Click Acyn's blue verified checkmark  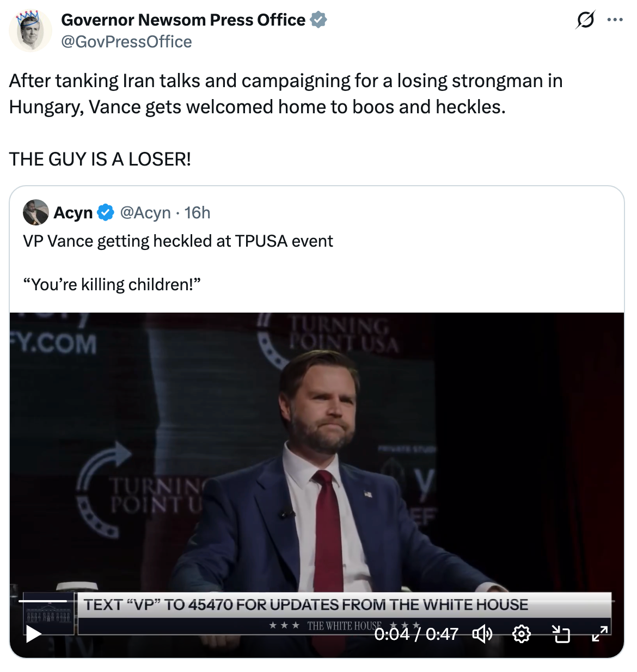(x=105, y=213)
